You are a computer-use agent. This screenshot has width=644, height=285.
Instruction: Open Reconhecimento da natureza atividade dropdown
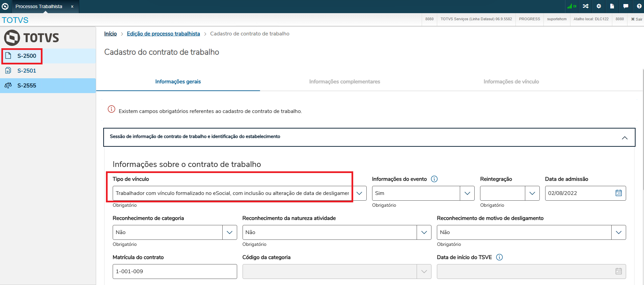(x=337, y=232)
